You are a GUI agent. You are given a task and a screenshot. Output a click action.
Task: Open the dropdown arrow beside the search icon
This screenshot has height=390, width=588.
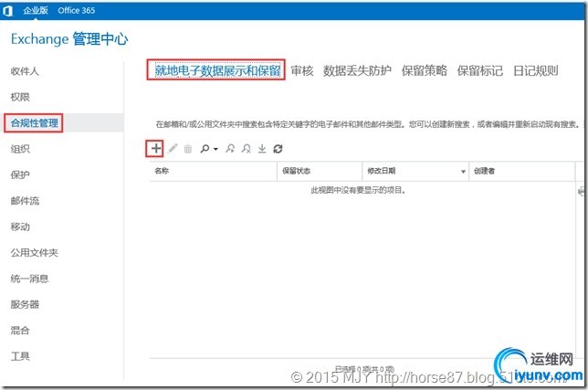[x=215, y=149]
